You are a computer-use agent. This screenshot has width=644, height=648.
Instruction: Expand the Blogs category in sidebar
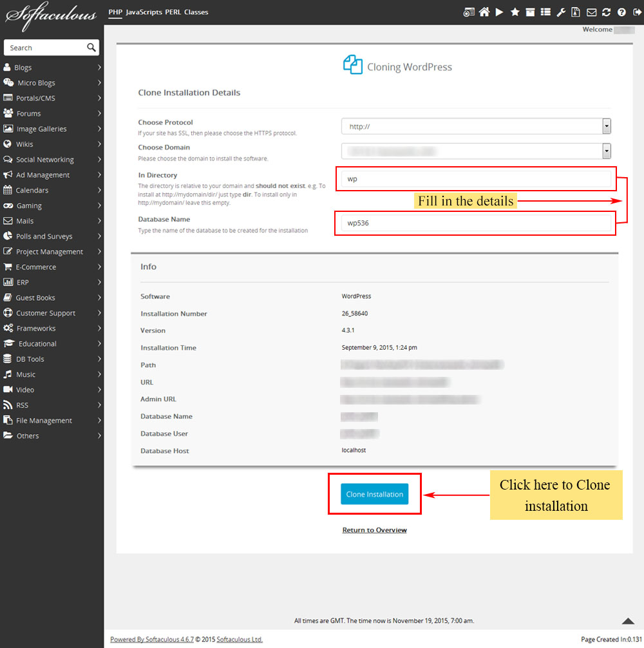(x=52, y=68)
